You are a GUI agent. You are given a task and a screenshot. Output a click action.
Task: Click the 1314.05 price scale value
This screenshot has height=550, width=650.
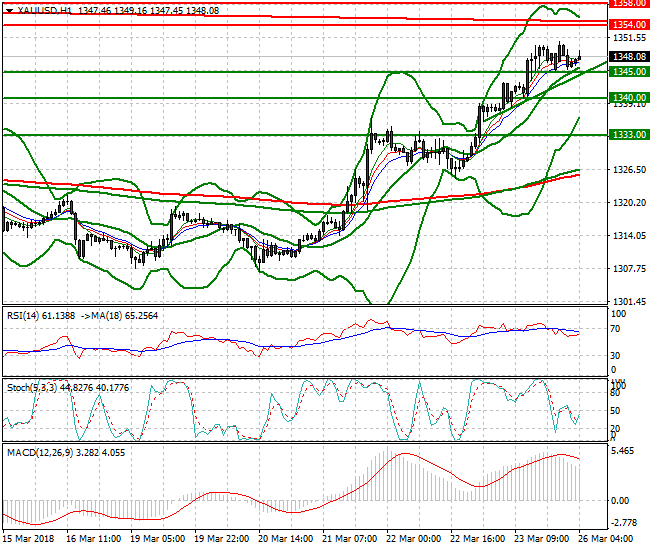[629, 236]
